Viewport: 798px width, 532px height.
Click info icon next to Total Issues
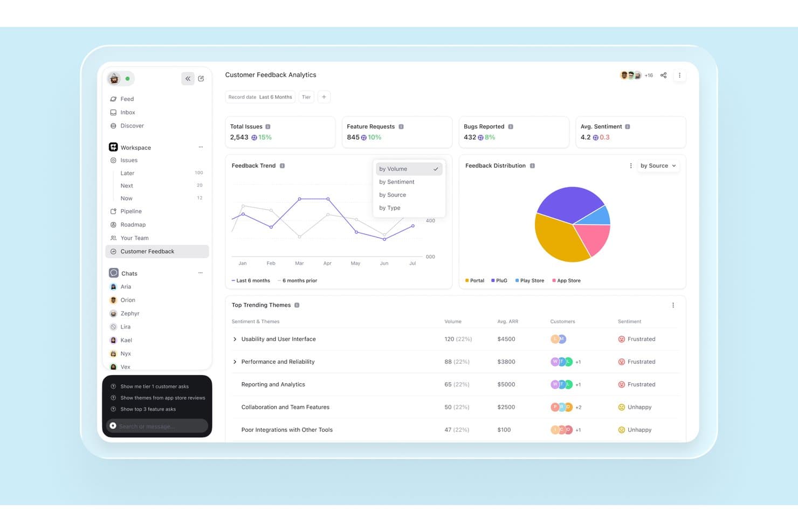[x=268, y=127]
